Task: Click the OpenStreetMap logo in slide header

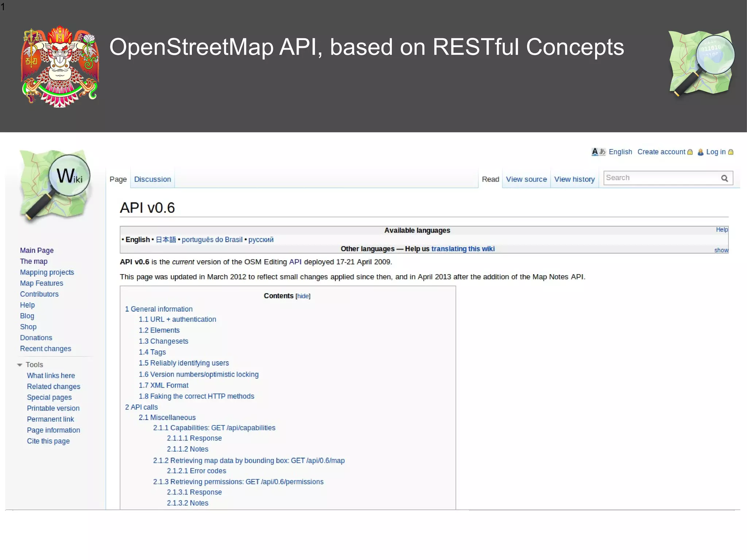Action: click(x=701, y=64)
